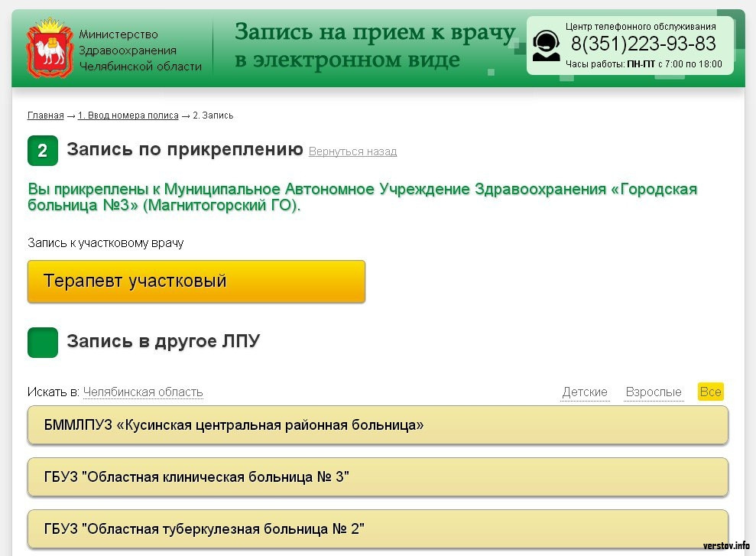Image resolution: width=756 pixels, height=556 pixels.
Task: Click the green step 2 badge
Action: coord(43,151)
